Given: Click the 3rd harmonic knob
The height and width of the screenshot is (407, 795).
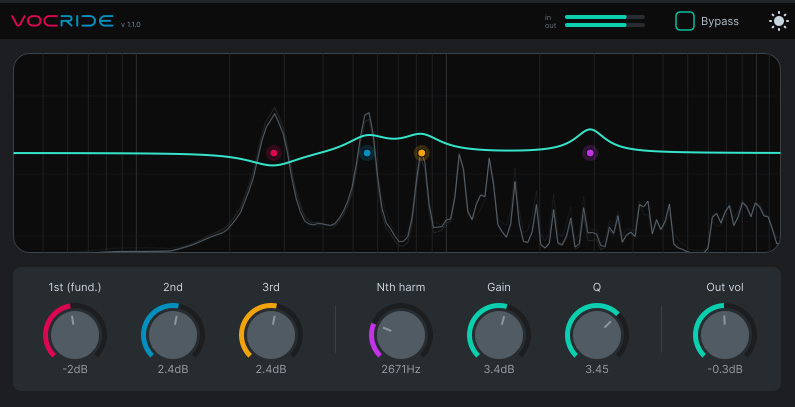Looking at the screenshot, I should (x=271, y=335).
